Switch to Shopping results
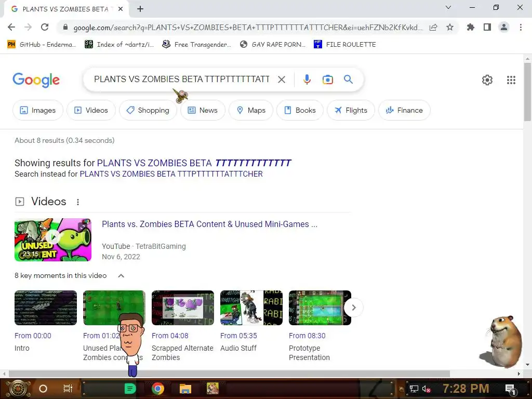This screenshot has width=532, height=399. pos(148,110)
